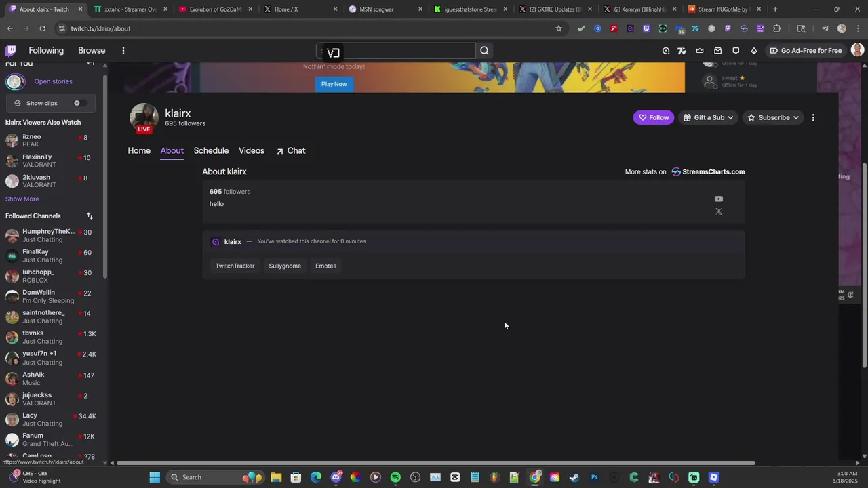Viewport: 868px width, 488px height.
Task: Open the Twitch more options menu
Action: (x=123, y=51)
